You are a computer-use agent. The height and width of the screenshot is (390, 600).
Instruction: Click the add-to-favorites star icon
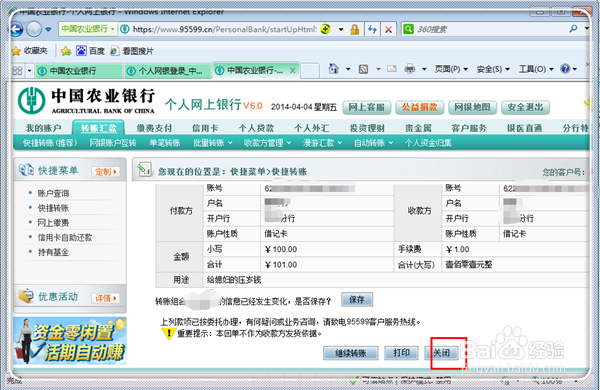tap(66, 51)
